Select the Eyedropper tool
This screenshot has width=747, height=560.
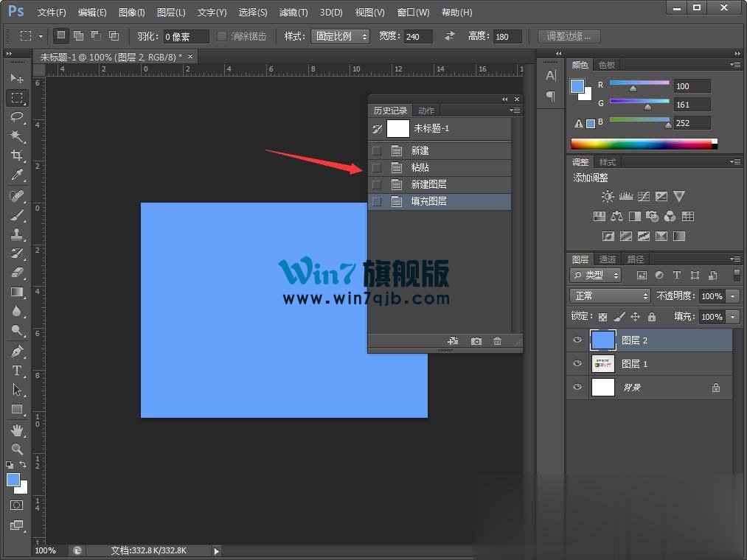point(17,175)
